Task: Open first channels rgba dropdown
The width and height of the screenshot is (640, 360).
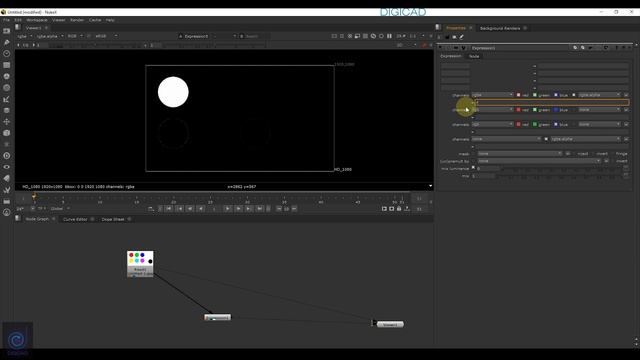Action: 492,95
